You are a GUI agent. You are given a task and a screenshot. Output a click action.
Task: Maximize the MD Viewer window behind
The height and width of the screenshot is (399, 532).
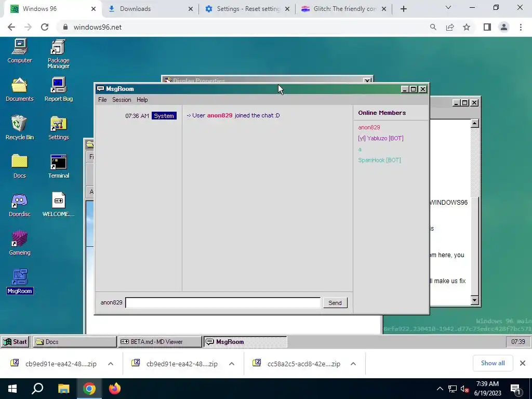click(465, 103)
